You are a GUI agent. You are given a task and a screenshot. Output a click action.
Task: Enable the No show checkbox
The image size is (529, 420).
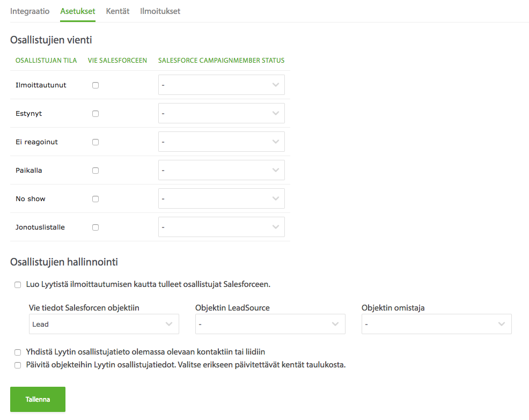(x=95, y=199)
